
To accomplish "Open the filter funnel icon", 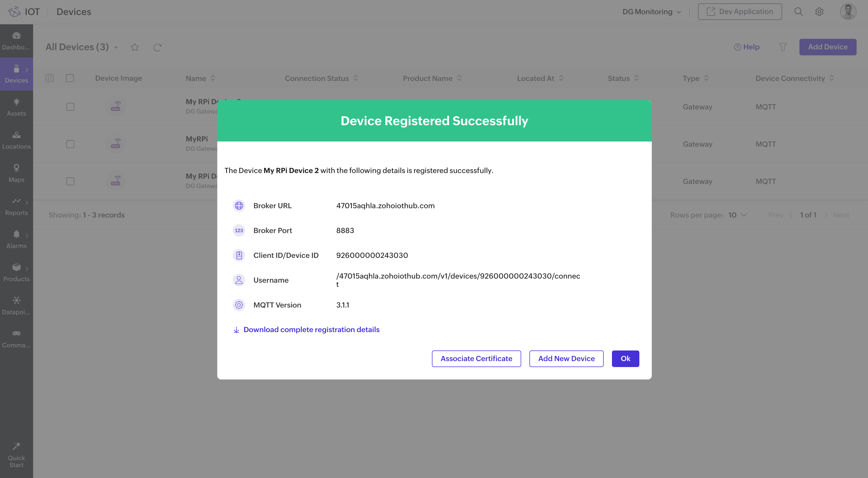I will [x=782, y=47].
